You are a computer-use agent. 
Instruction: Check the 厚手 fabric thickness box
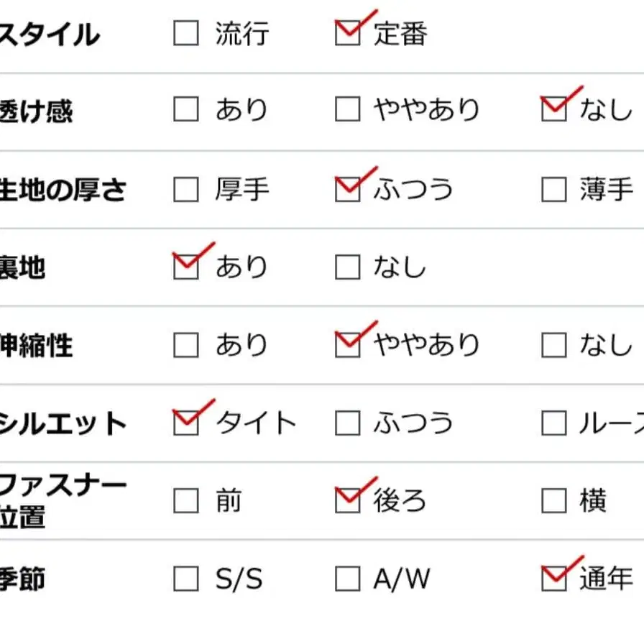[186, 189]
